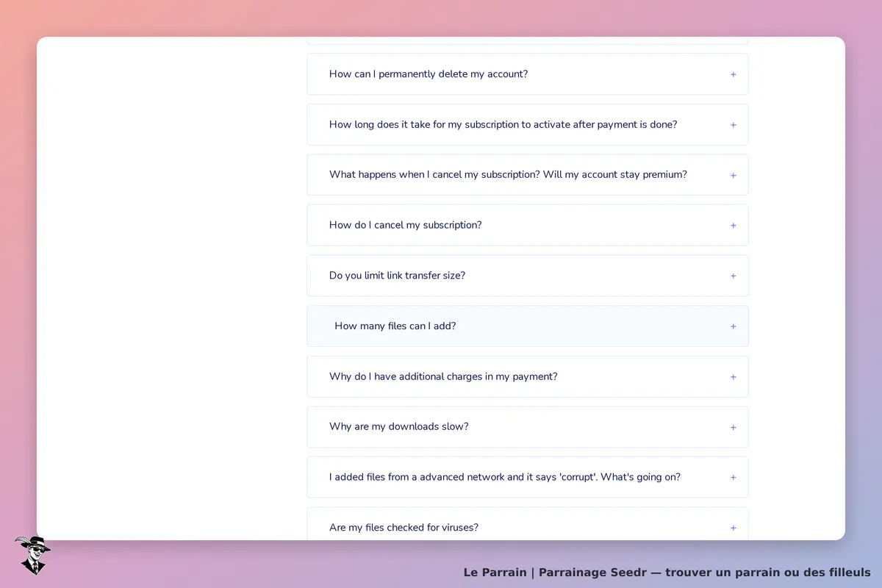Click plus icon beside account stay premium question

(x=733, y=175)
